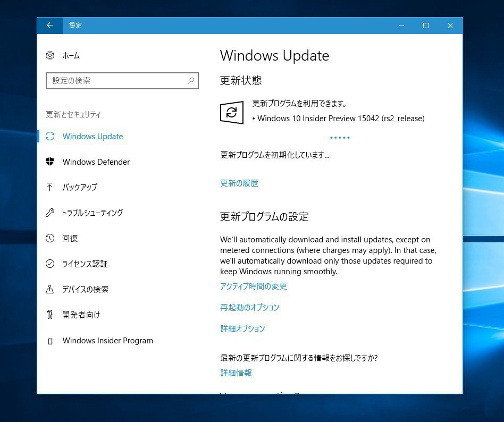This screenshot has height=422, width=504.
Task: Click the Windows Update sync icon in sidebar
Action: coord(50,136)
